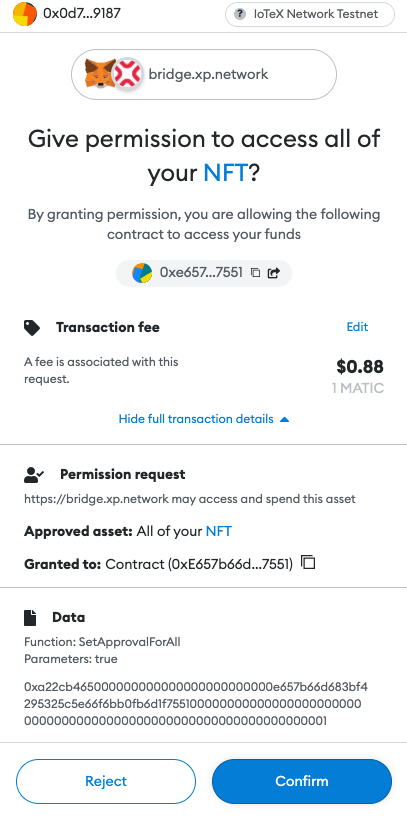
Task: Collapse Hide full transaction details
Action: [x=204, y=419]
